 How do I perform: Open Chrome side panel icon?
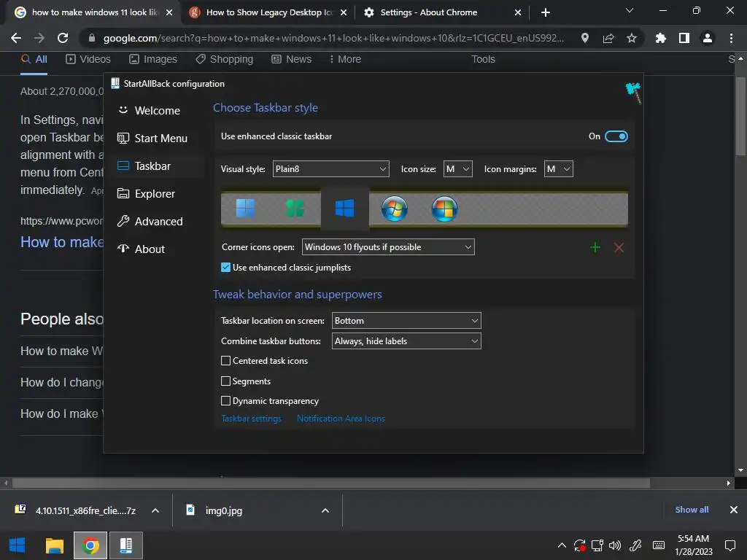coord(684,38)
